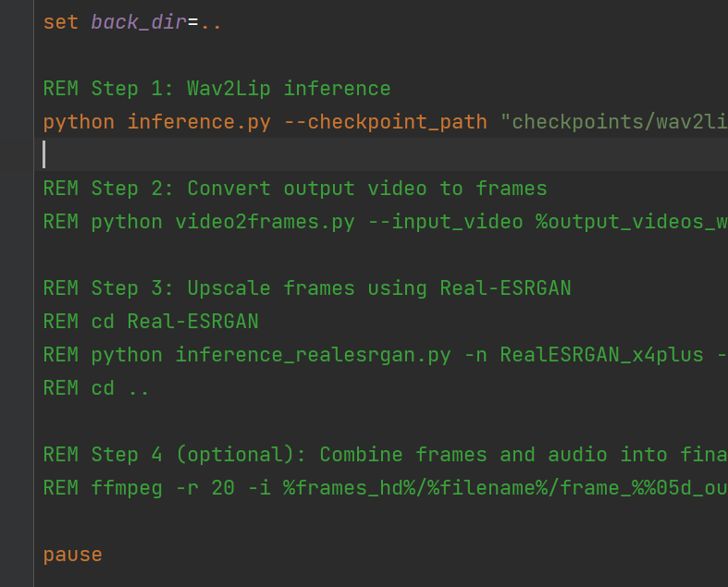
Task: Click 'RealESRGAN_x4plus' model name
Action: (601, 355)
